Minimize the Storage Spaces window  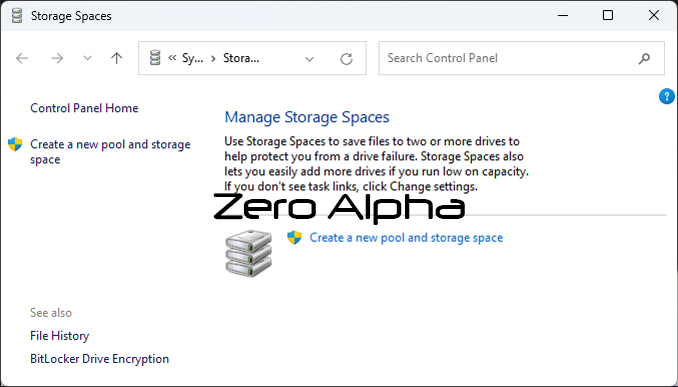(563, 16)
